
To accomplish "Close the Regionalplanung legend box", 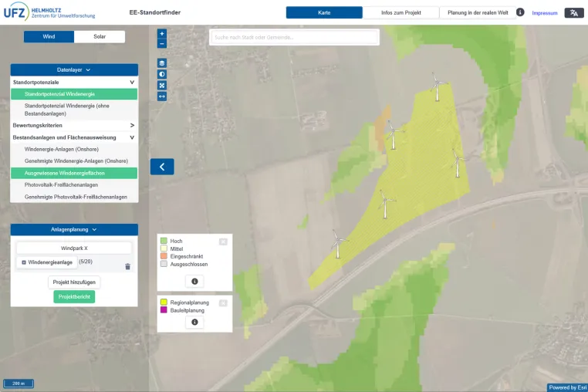I will 223,303.
